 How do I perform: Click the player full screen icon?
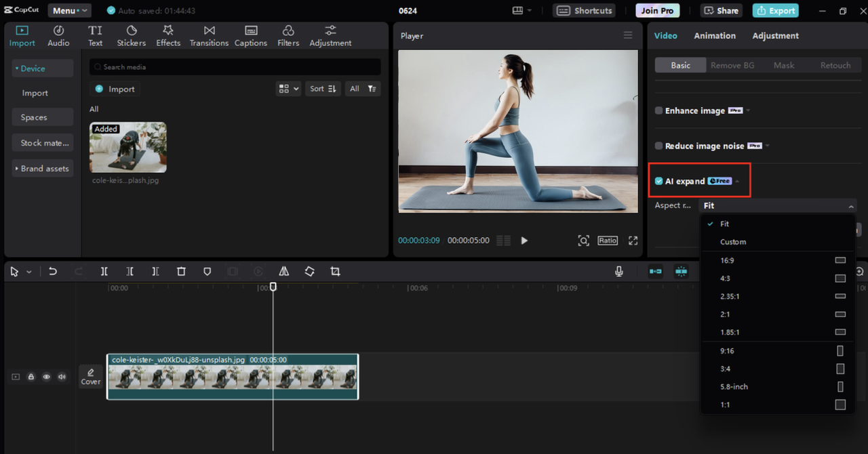click(633, 241)
